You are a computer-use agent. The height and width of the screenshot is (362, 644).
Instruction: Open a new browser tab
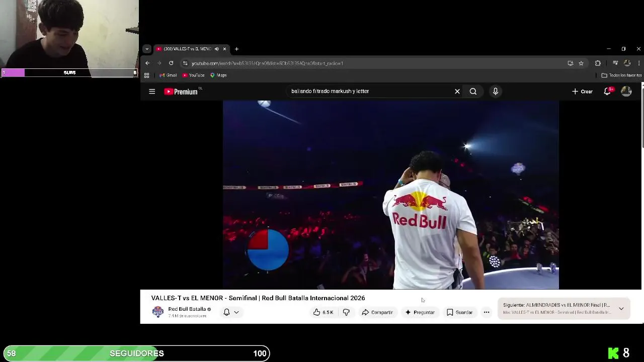[x=236, y=49]
